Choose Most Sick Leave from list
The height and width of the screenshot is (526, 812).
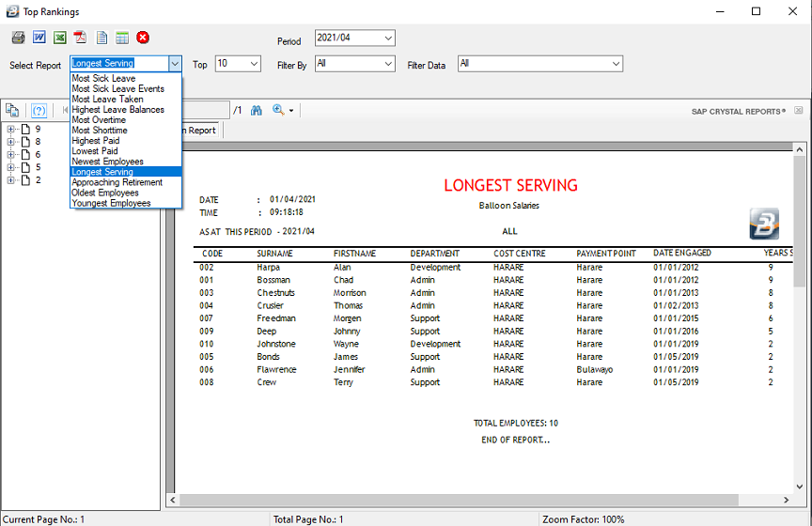[x=126, y=78]
